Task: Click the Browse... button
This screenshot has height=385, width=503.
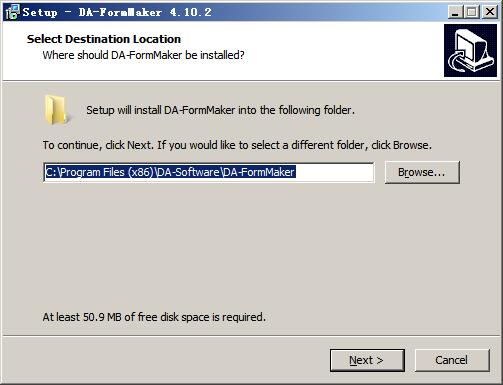Action: click(422, 172)
